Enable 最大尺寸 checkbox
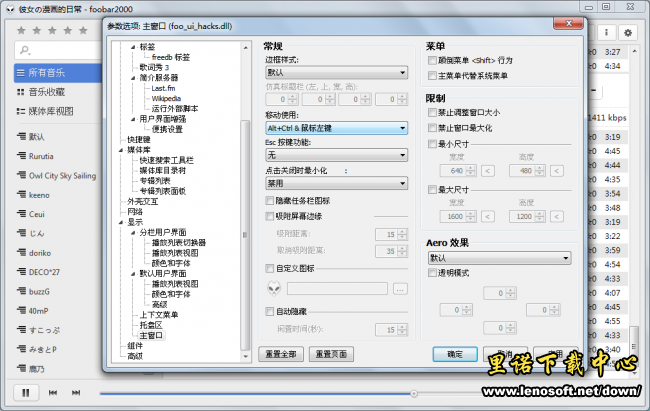The height and width of the screenshot is (411, 650). 432,190
